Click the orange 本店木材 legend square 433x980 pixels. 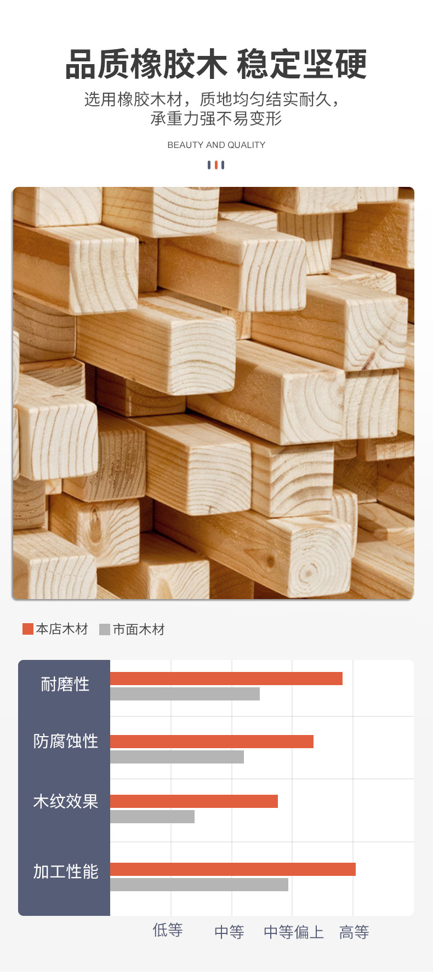[28, 629]
